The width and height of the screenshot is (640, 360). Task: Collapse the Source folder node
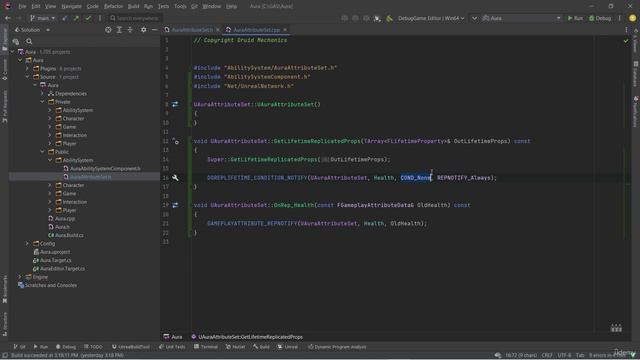coord(28,77)
